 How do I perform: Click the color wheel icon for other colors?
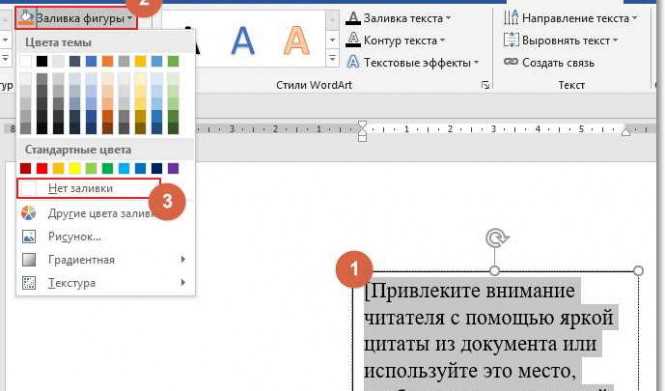pos(29,213)
